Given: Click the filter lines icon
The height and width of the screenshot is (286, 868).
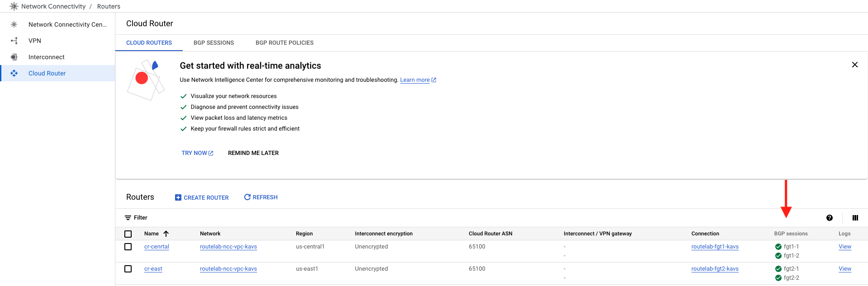Looking at the screenshot, I should click(128, 218).
